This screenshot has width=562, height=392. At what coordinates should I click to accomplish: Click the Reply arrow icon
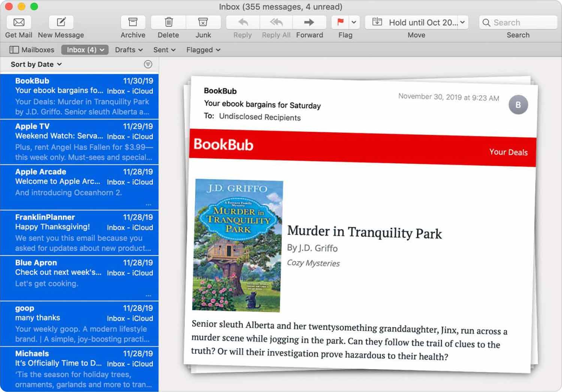(243, 22)
